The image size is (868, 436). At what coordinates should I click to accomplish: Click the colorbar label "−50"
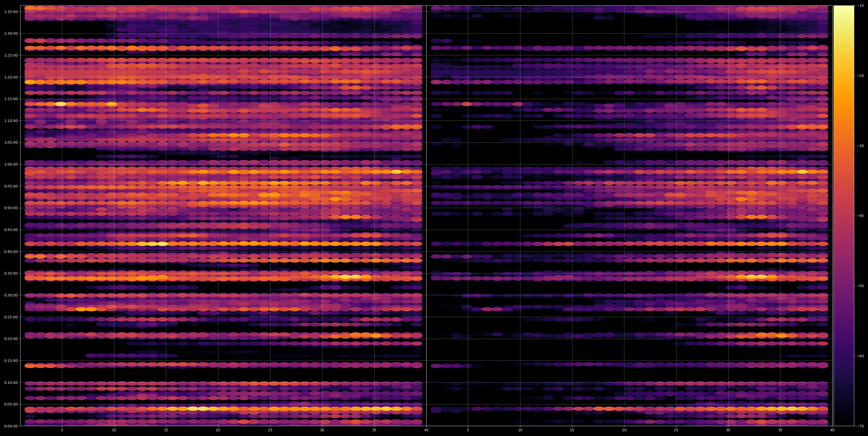point(860,286)
